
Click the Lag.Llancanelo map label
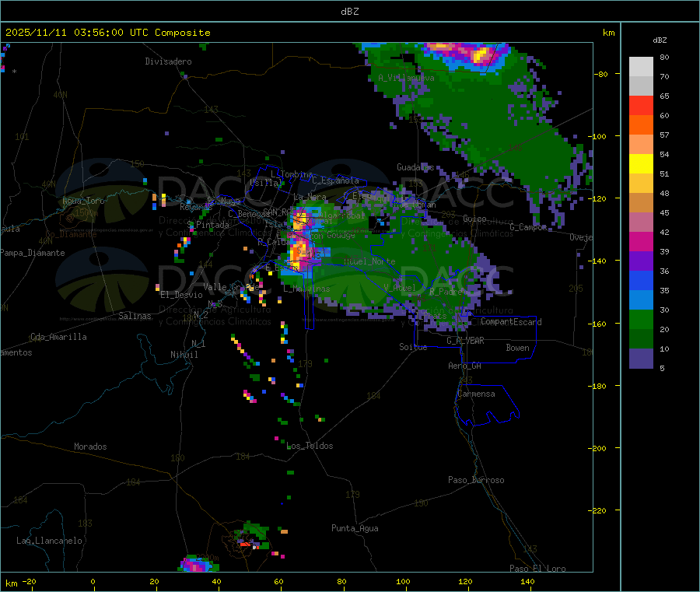(49, 541)
